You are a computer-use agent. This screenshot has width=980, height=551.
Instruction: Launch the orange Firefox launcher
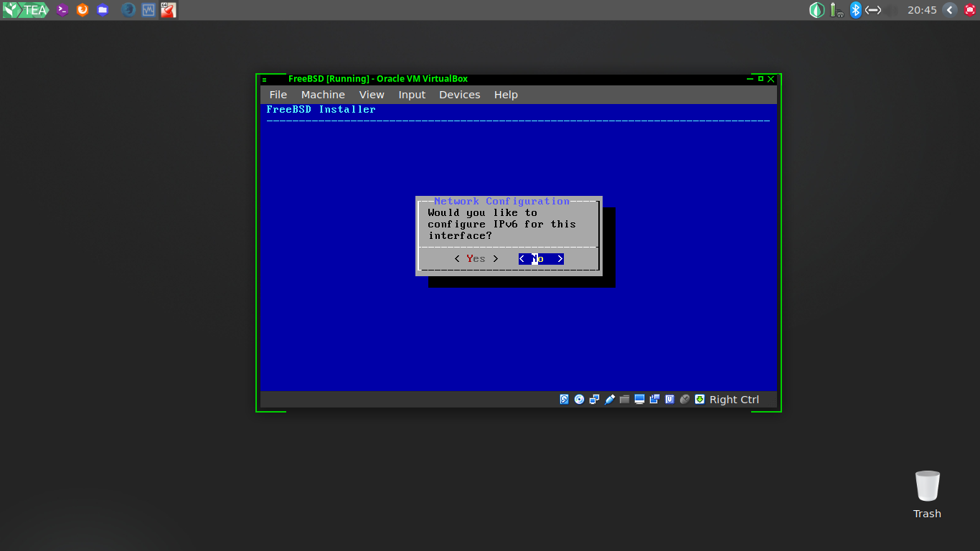tap(83, 10)
